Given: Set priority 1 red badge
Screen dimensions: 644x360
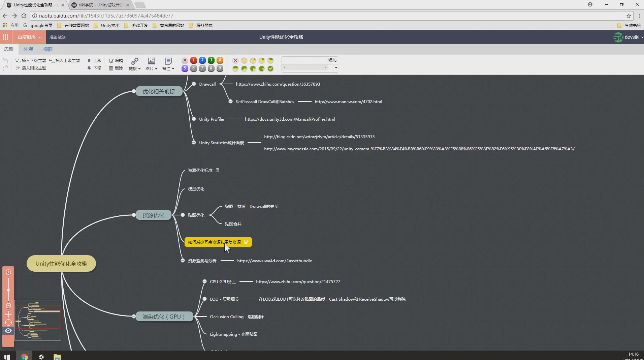Looking at the screenshot, I should coord(193,60).
